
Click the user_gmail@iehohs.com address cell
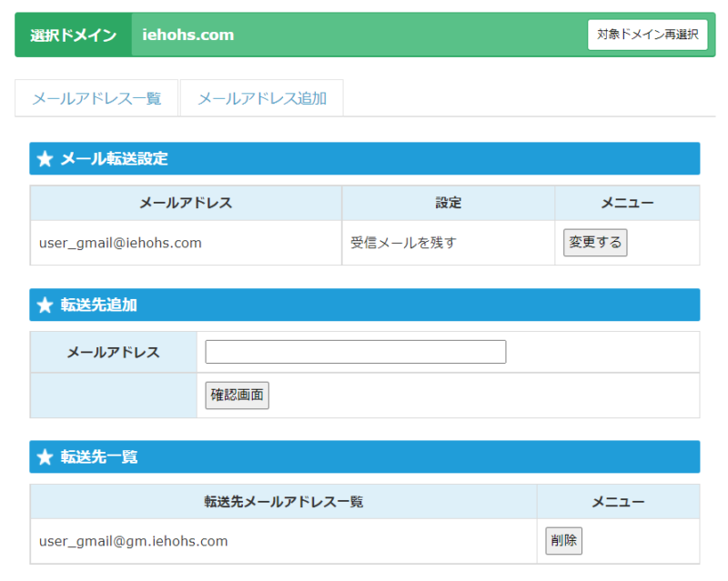[186, 243]
